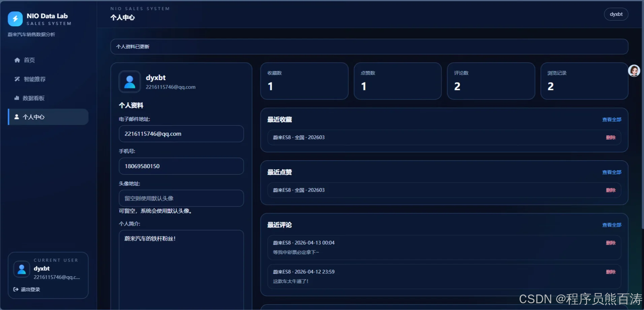Focus the 手机号 input field
Viewport: 644px width, 310px height.
[181, 166]
